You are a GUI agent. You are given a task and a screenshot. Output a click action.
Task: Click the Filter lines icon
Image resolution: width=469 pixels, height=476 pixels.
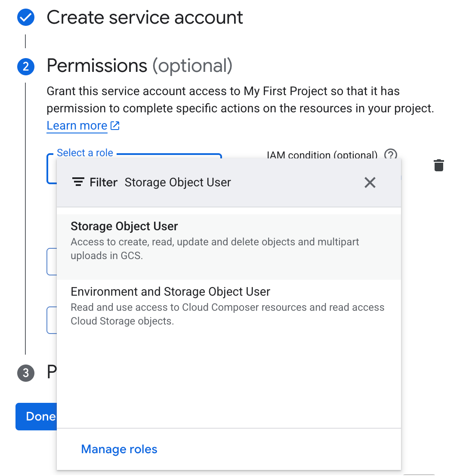(78, 182)
